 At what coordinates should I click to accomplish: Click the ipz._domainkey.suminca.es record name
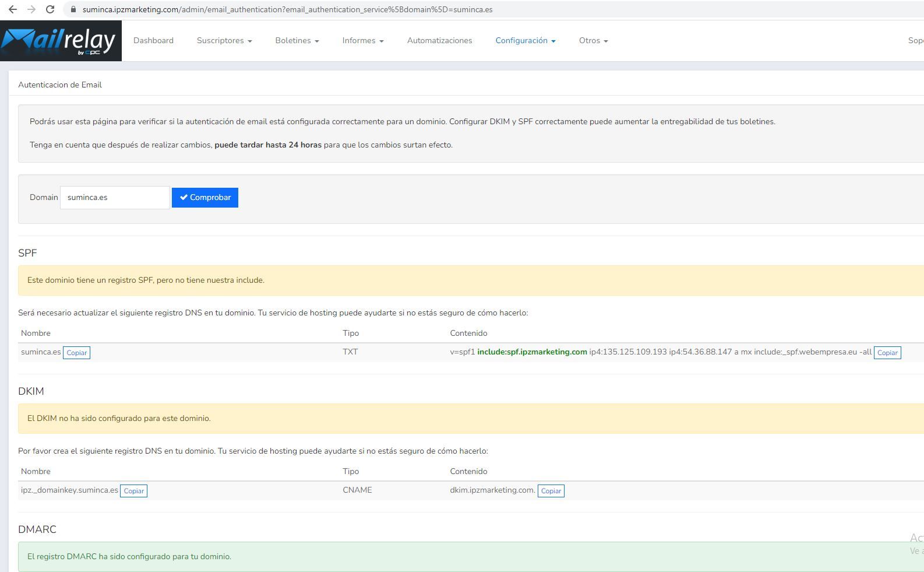pos(69,490)
